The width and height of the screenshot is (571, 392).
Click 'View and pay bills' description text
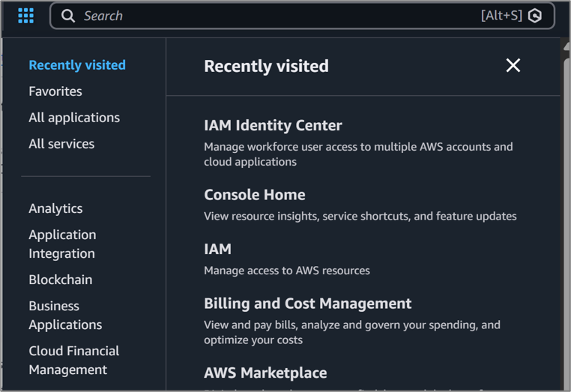[x=352, y=332]
